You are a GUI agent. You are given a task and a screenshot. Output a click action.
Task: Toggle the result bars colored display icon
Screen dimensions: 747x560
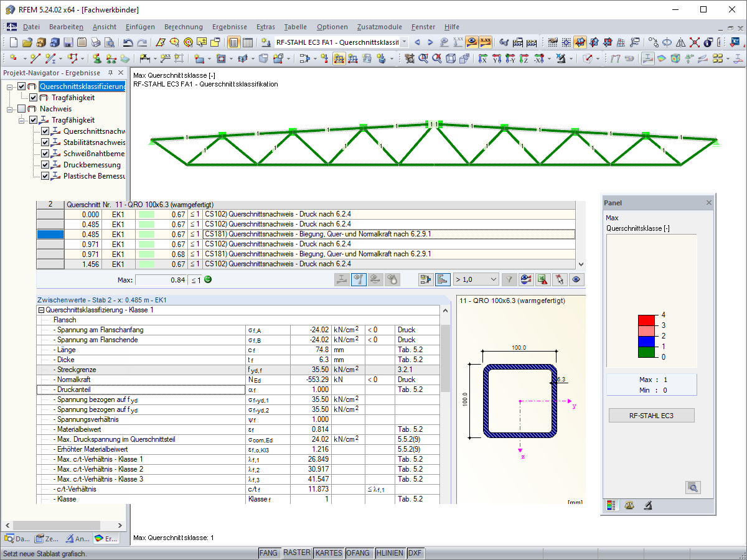pos(443,279)
